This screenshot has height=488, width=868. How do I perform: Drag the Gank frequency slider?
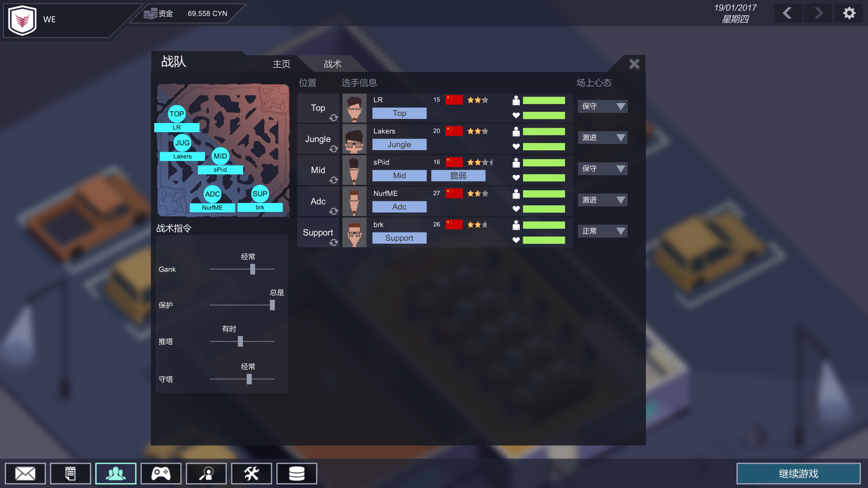tap(252, 269)
